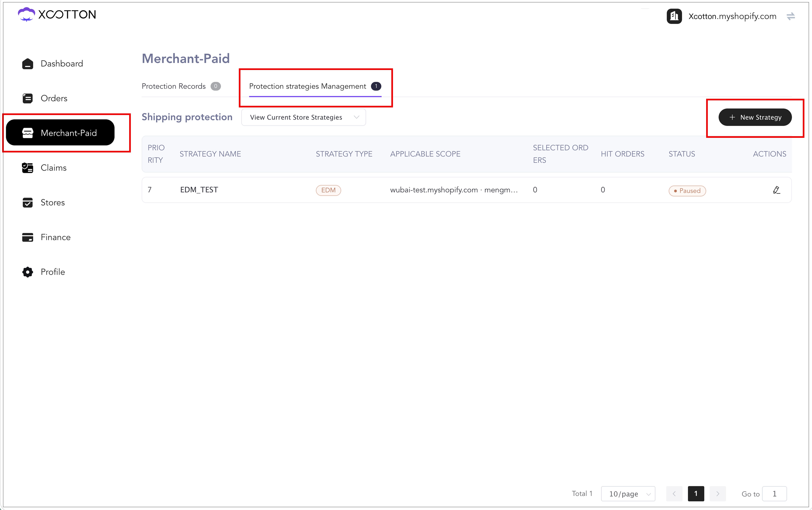The height and width of the screenshot is (510, 812).
Task: Click the HIT ORDERS column header
Action: 622,154
